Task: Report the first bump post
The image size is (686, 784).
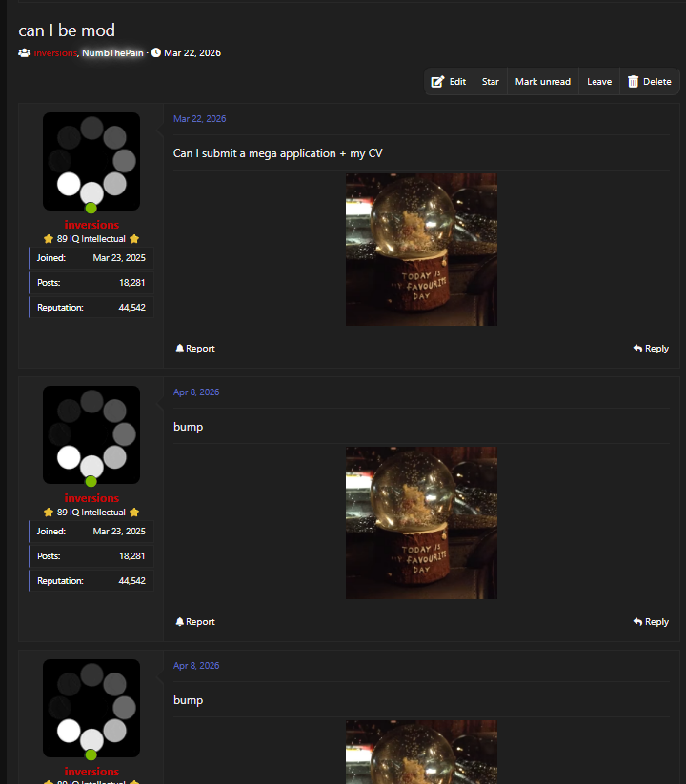Action: point(195,622)
